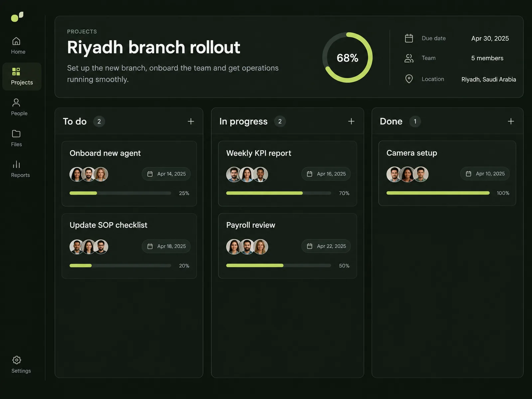The height and width of the screenshot is (399, 532).
Task: Click first avatar on Onboard new agent card
Action: tap(76, 174)
